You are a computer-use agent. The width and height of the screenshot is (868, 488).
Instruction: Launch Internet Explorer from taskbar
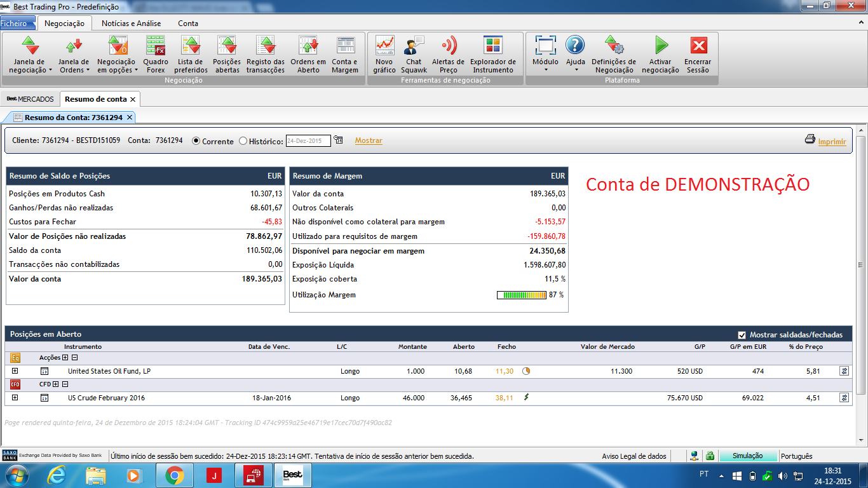[57, 475]
